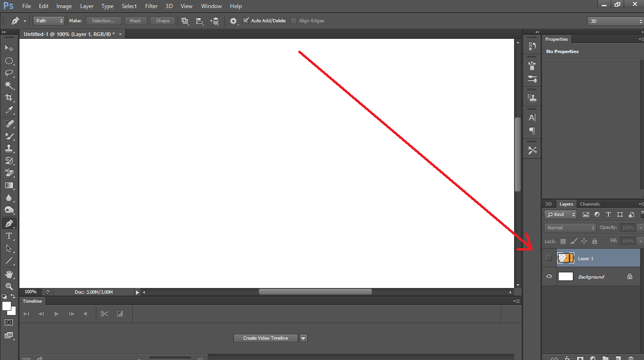
Task: Toggle Lock all padlock icon
Action: (595, 241)
